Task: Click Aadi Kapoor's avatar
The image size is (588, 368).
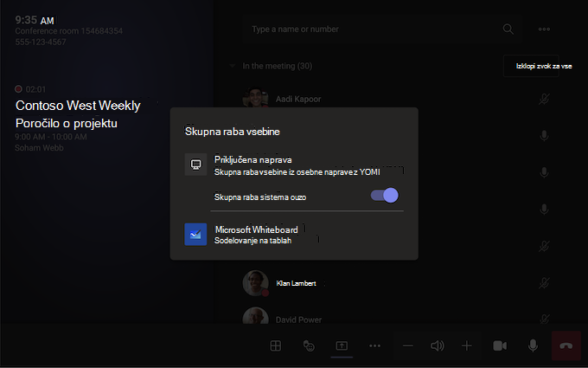Action: (x=256, y=98)
